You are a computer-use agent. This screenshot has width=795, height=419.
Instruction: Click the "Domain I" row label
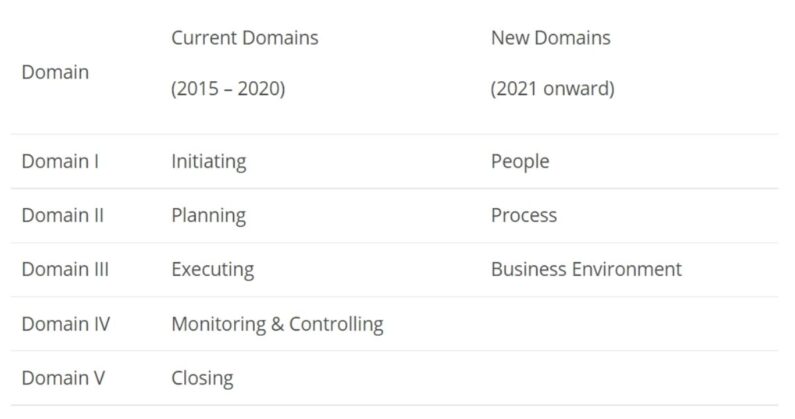pyautogui.click(x=60, y=161)
